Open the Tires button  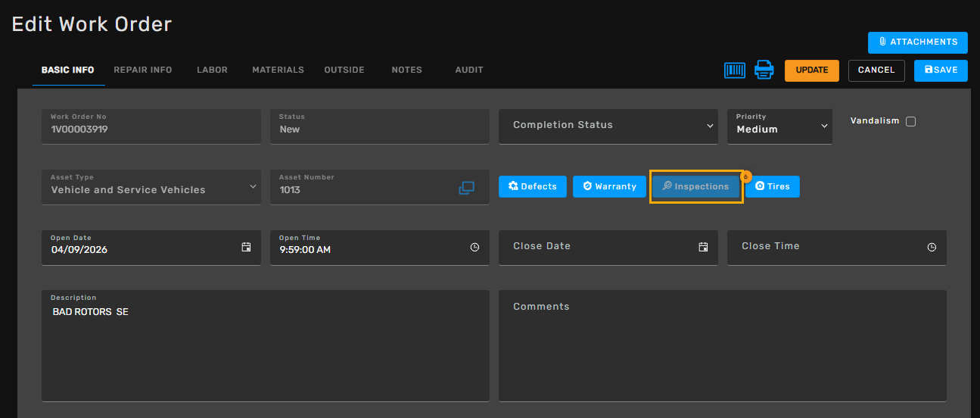coord(773,186)
